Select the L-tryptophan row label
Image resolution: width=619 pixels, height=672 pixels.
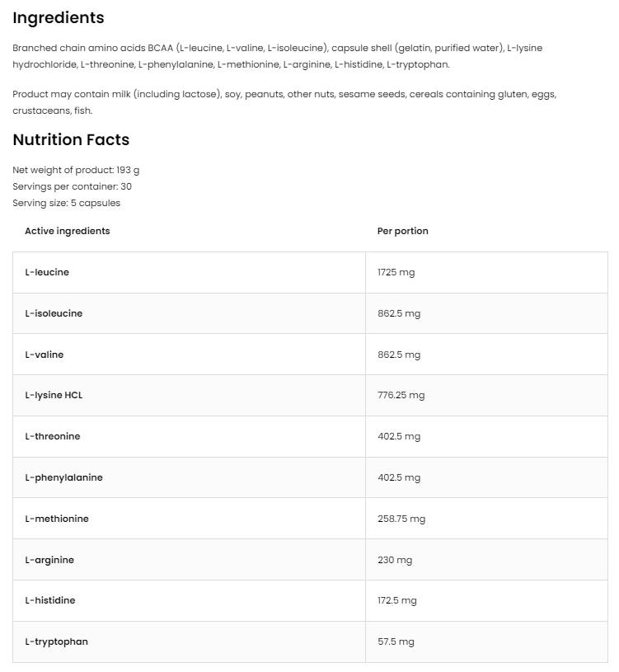click(56, 641)
